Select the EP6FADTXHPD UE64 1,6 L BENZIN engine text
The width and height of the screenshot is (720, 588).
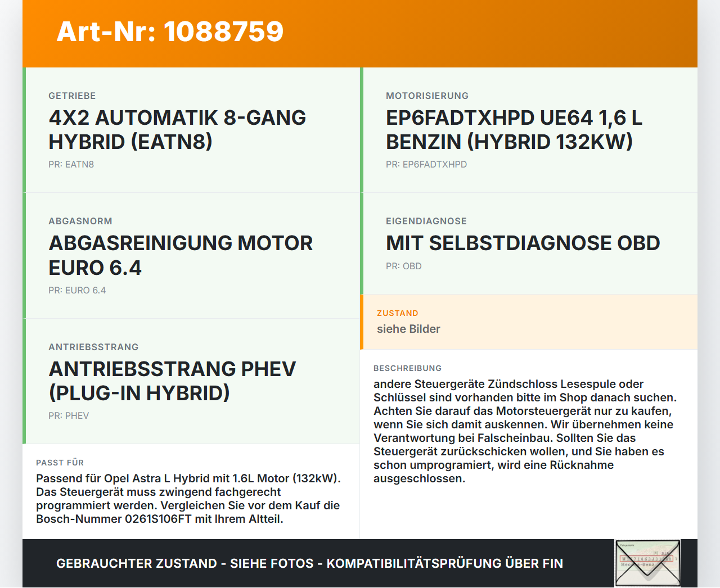pos(514,130)
